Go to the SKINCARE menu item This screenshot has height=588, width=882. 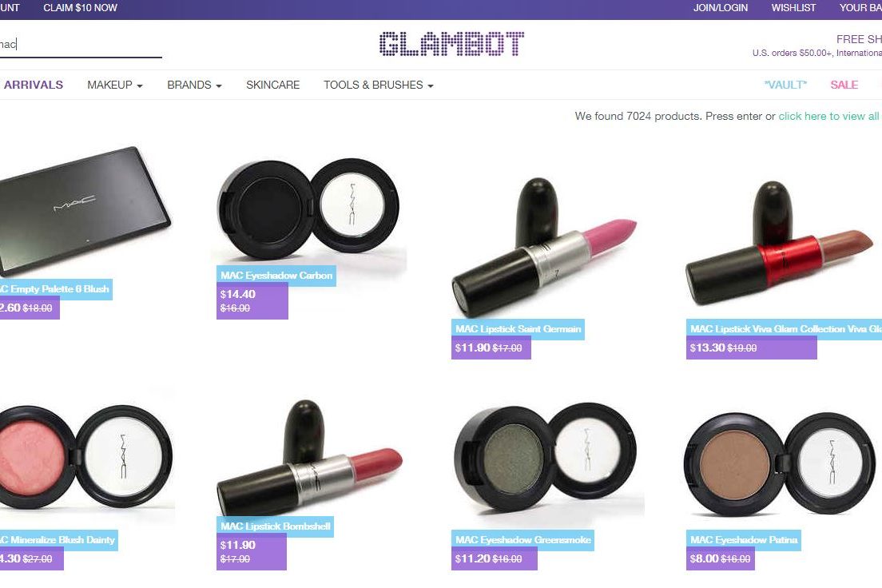272,85
